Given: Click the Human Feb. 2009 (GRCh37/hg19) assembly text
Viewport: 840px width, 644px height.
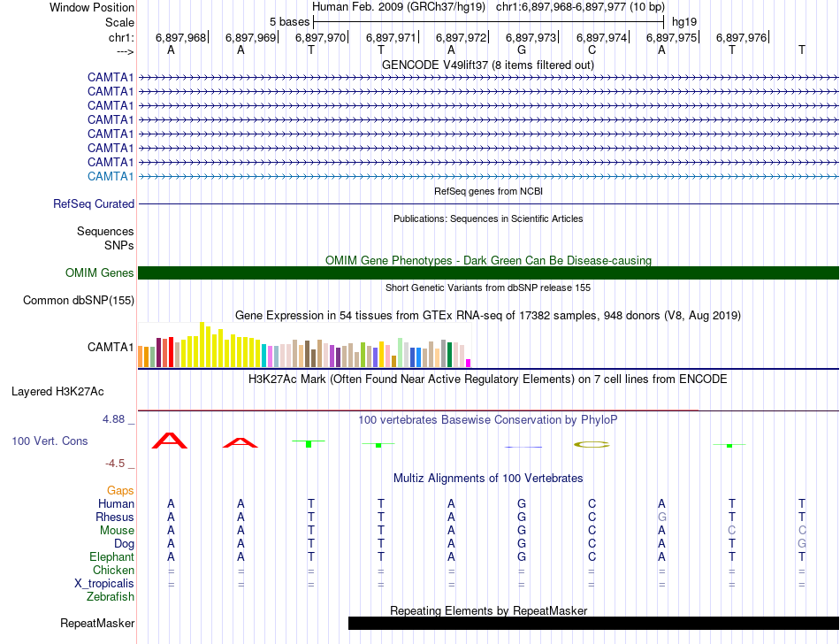Looking at the screenshot, I should click(399, 7).
